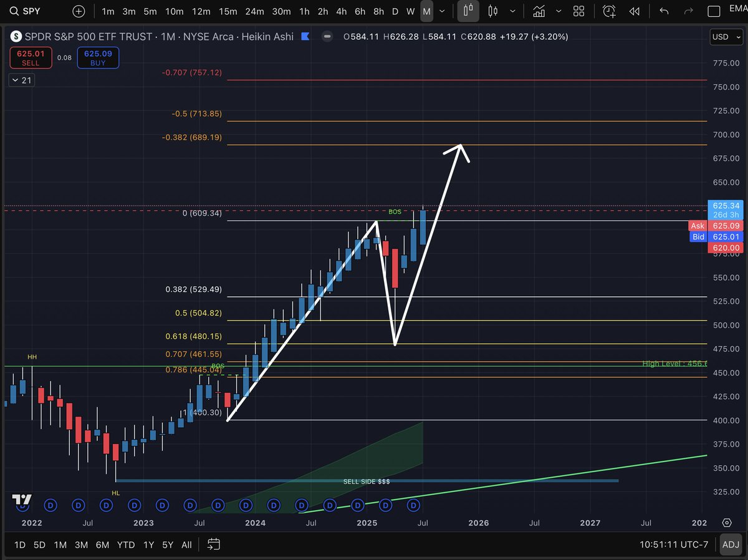Screen dimensions: 748x560
Task: Create an alert with the clock icon
Action: point(609,11)
